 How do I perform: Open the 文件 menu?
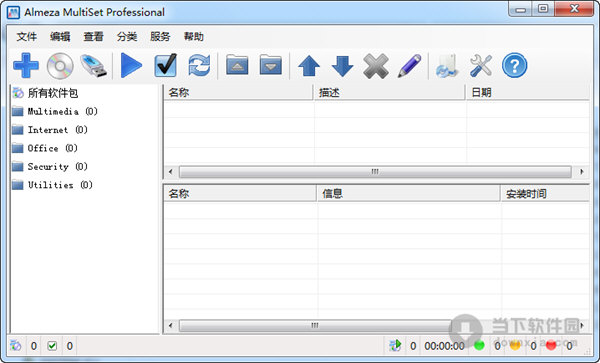26,37
